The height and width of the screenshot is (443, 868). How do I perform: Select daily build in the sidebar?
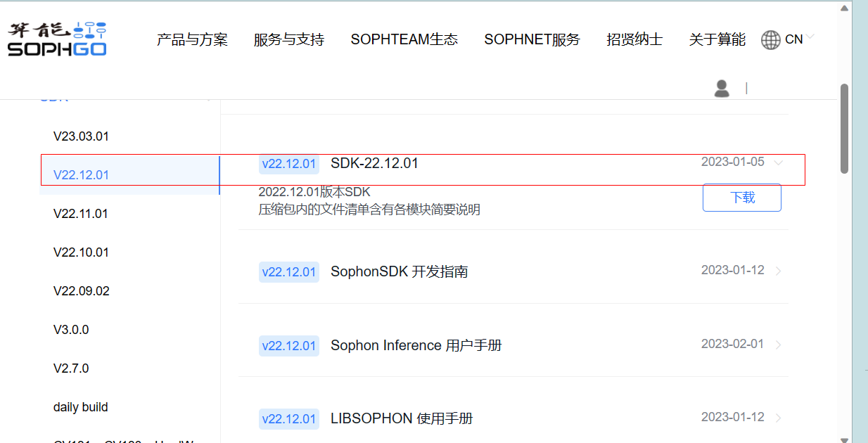(80, 407)
